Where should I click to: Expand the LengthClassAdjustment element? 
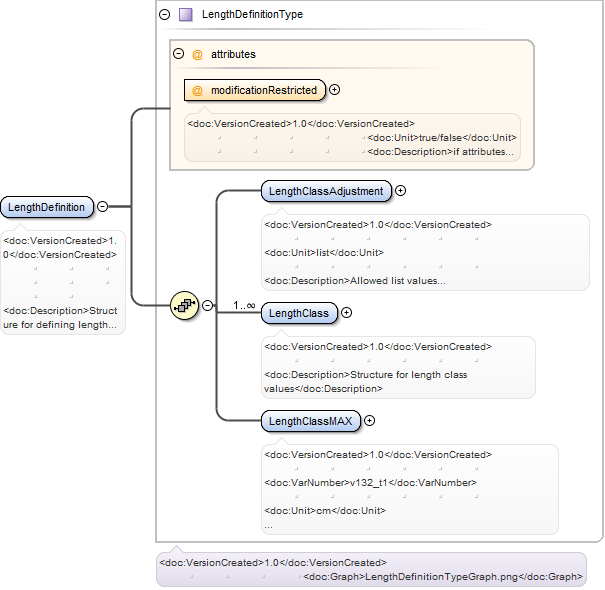point(401,191)
